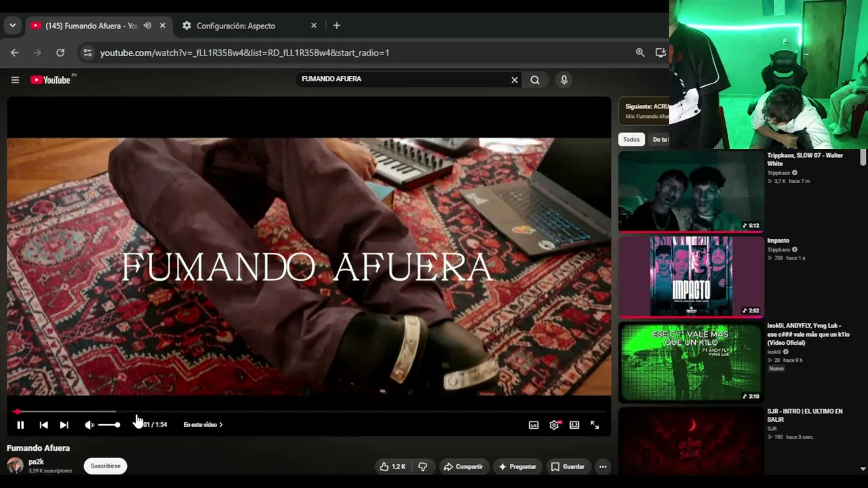Open a new browser tab
The width and height of the screenshot is (868, 488).
(x=336, y=26)
